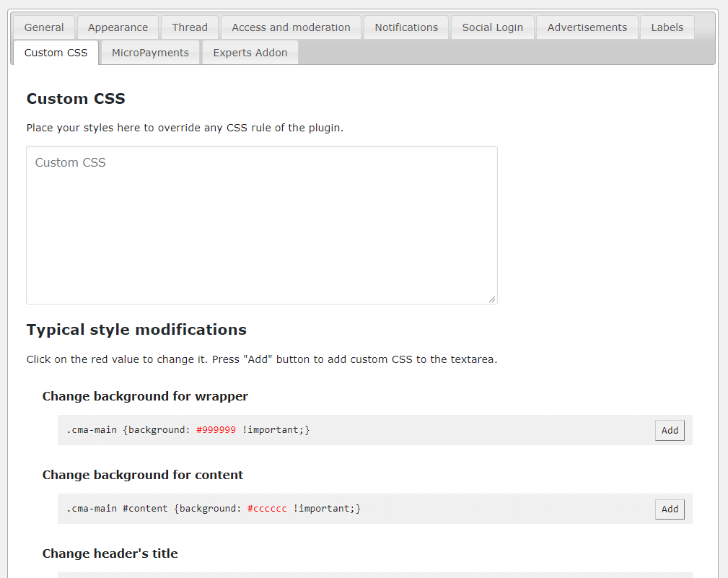This screenshot has height=578, width=728.
Task: Go to the Notifications tab
Action: click(406, 27)
